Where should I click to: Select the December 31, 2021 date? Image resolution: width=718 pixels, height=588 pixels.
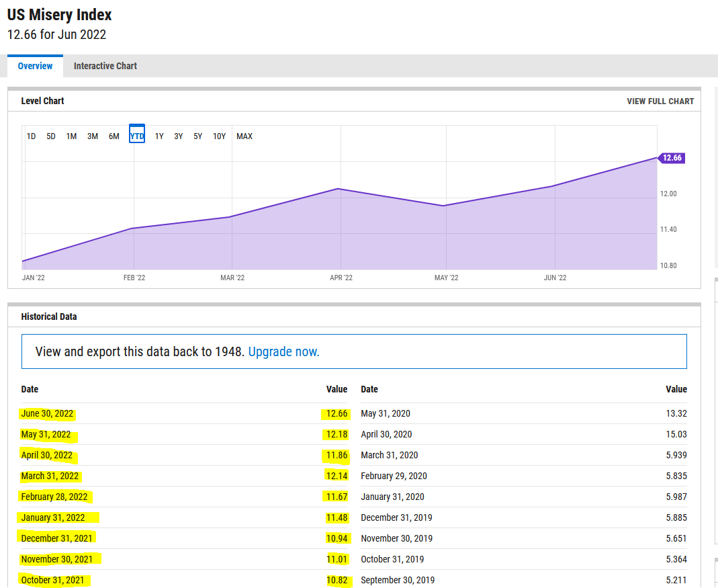point(57,538)
